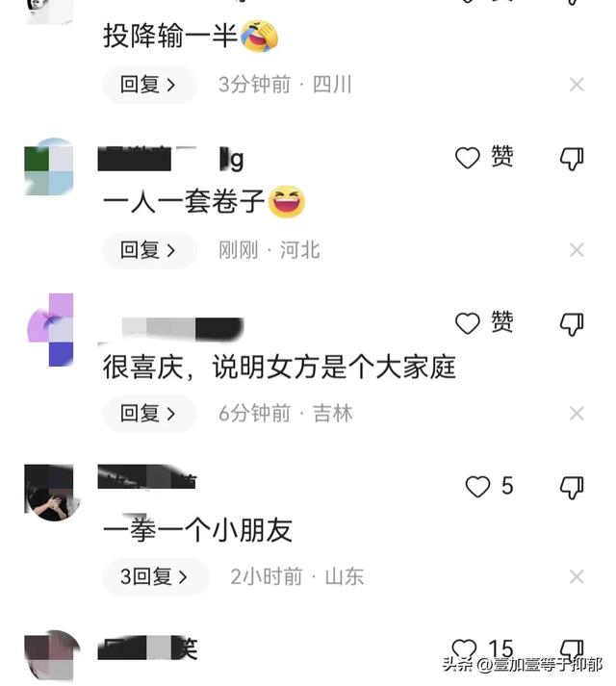Dislike the bottom comment with 15 likes

[x=572, y=650]
